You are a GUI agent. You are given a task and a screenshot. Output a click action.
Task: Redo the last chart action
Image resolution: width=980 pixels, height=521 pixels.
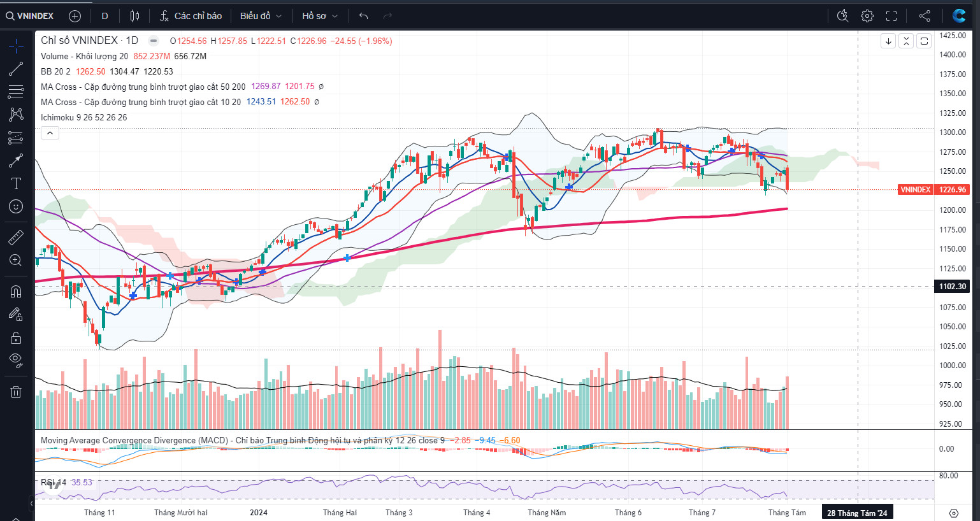click(387, 16)
